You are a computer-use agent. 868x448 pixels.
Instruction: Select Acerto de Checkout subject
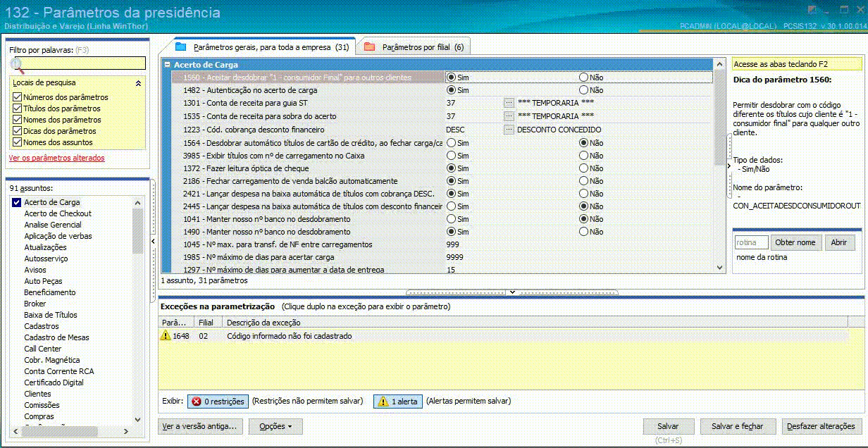pos(58,213)
